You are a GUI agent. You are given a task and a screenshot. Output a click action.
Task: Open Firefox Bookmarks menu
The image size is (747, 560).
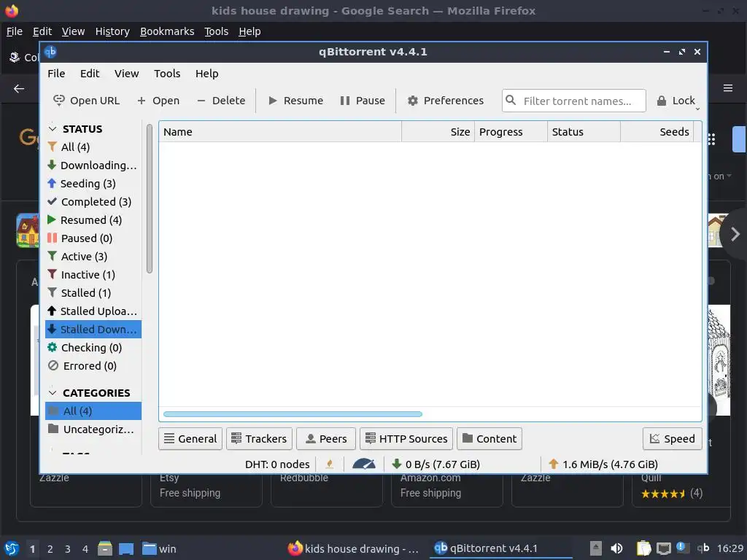[x=167, y=31]
